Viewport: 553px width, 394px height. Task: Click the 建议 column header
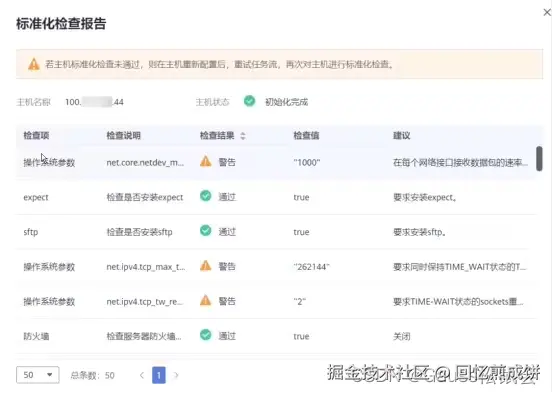tap(402, 135)
